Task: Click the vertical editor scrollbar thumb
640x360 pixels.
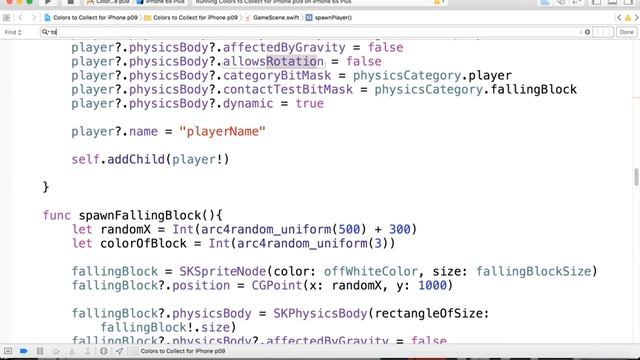Action: click(636, 177)
